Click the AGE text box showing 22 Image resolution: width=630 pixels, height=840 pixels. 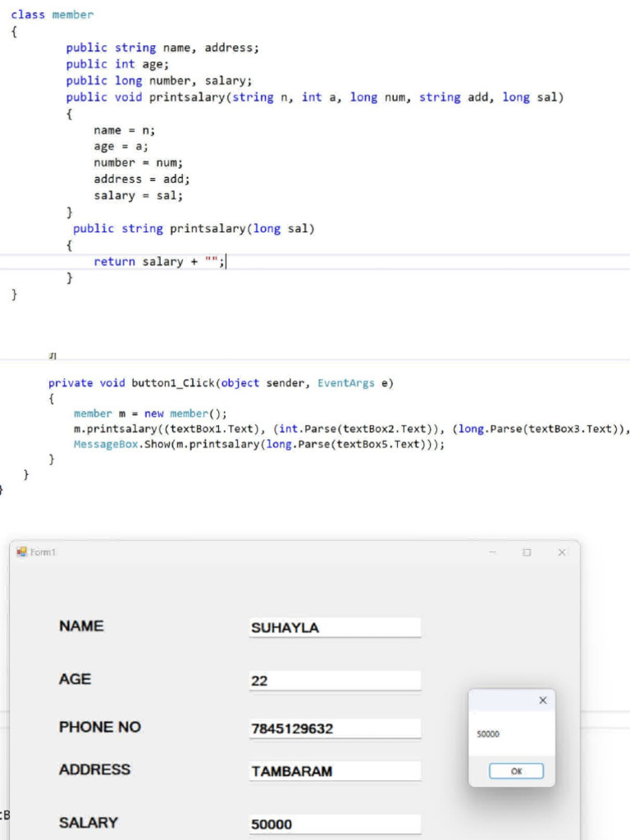click(x=335, y=680)
